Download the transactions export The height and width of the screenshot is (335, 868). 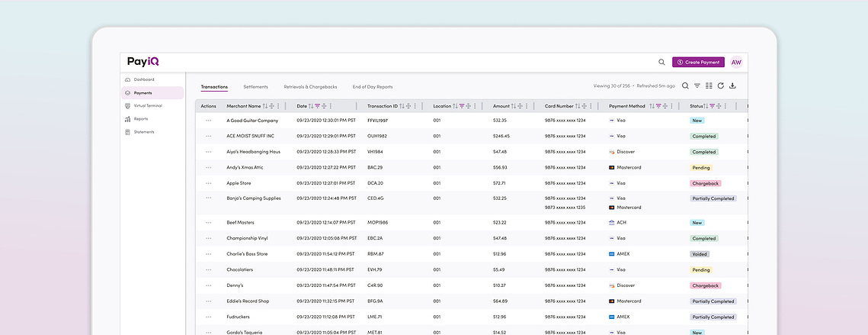(733, 86)
